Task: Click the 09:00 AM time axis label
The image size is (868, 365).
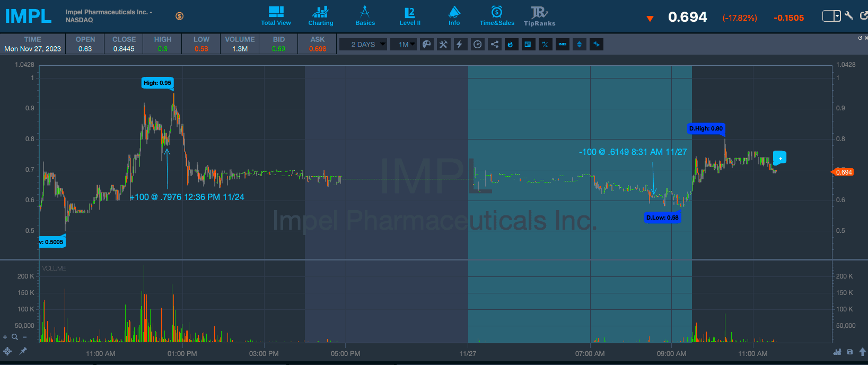Action: 671,353
